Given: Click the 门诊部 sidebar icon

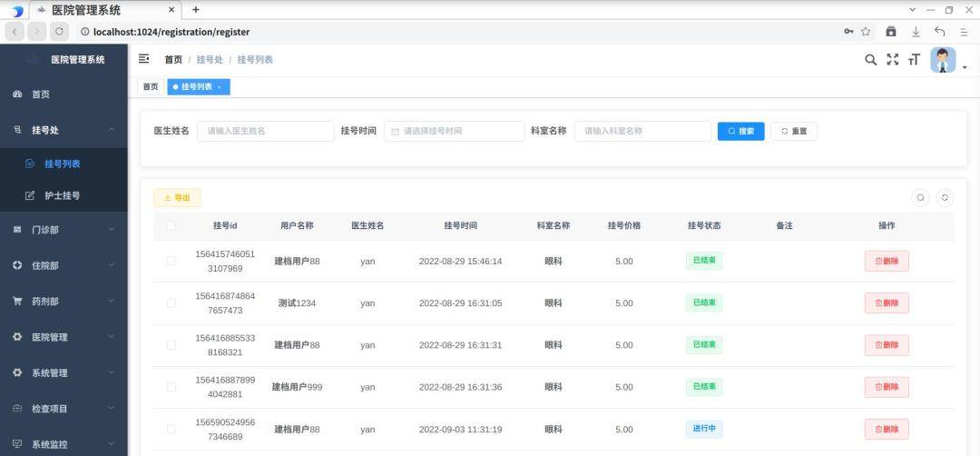Looking at the screenshot, I should (17, 230).
